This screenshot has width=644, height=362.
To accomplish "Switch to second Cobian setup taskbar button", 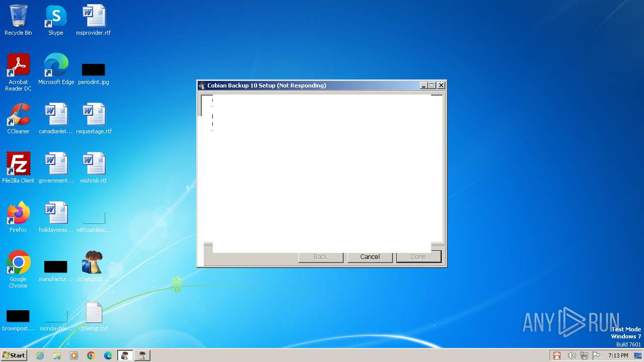I will tap(142, 355).
